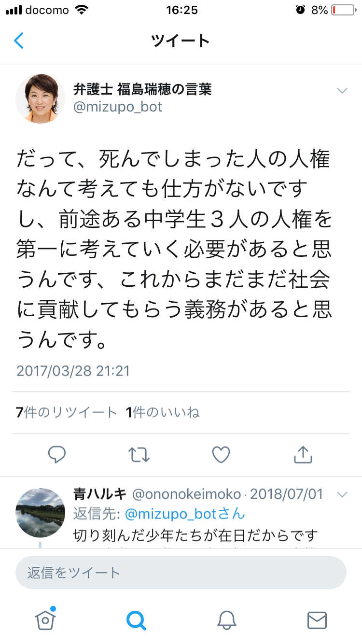Tap the @mizupo_botさん reply mention link
The image size is (362, 644).
pos(185,514)
